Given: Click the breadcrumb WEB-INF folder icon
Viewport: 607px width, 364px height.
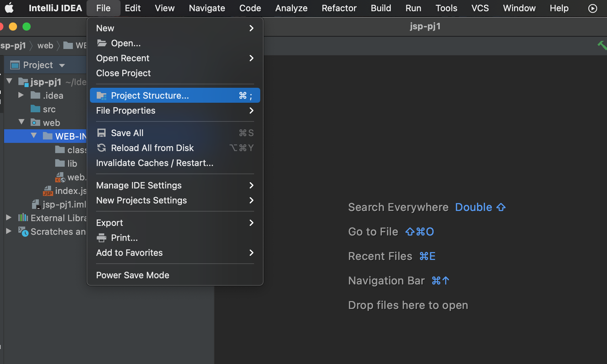Looking at the screenshot, I should coord(68,45).
